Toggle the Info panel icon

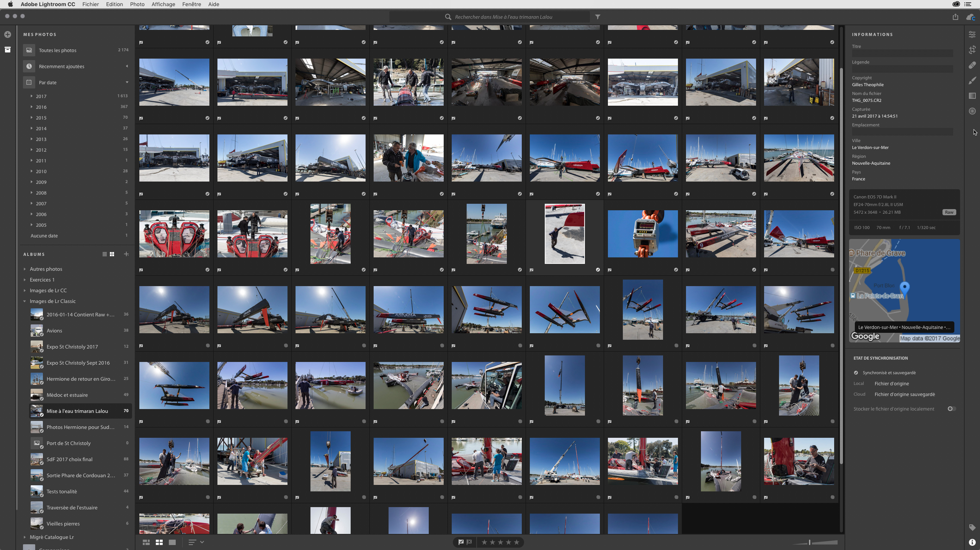coord(972,542)
